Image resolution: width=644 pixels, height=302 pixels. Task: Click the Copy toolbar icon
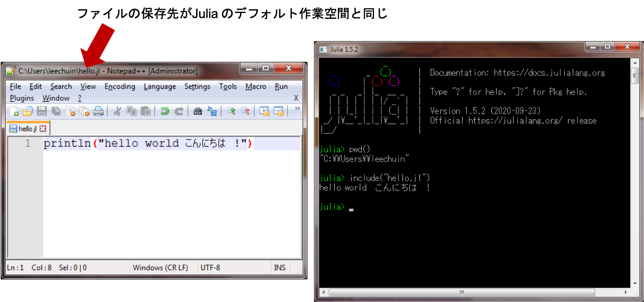tap(131, 111)
